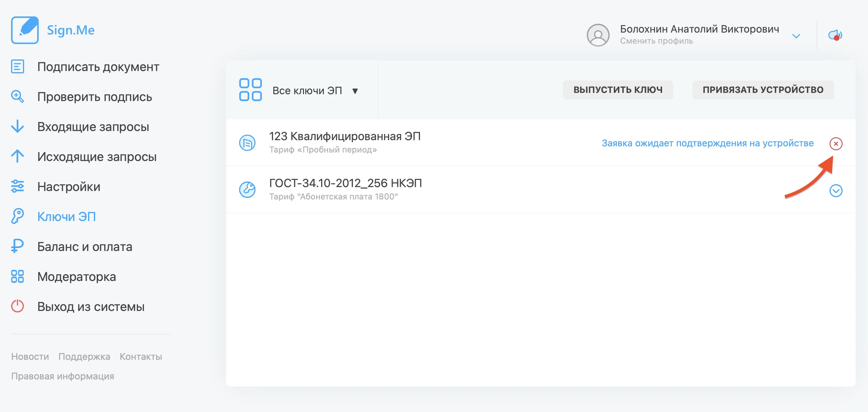Click the Sign.Me logo icon
This screenshot has height=412, width=868.
[24, 30]
